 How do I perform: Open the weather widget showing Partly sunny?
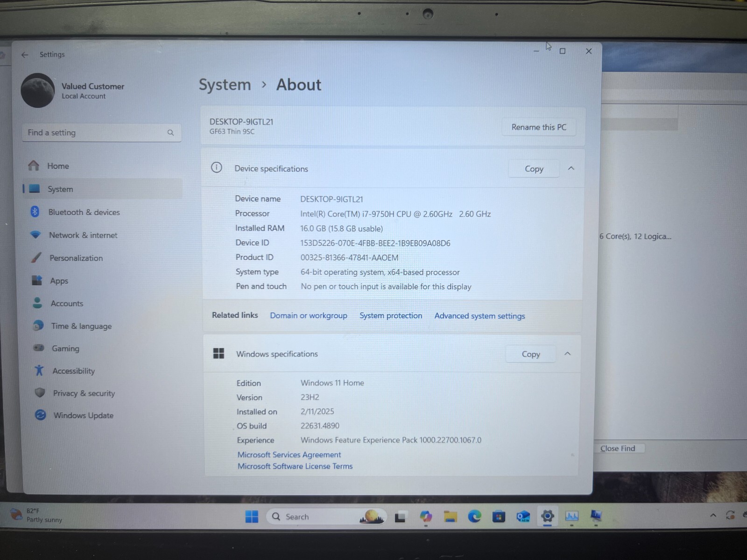click(36, 515)
